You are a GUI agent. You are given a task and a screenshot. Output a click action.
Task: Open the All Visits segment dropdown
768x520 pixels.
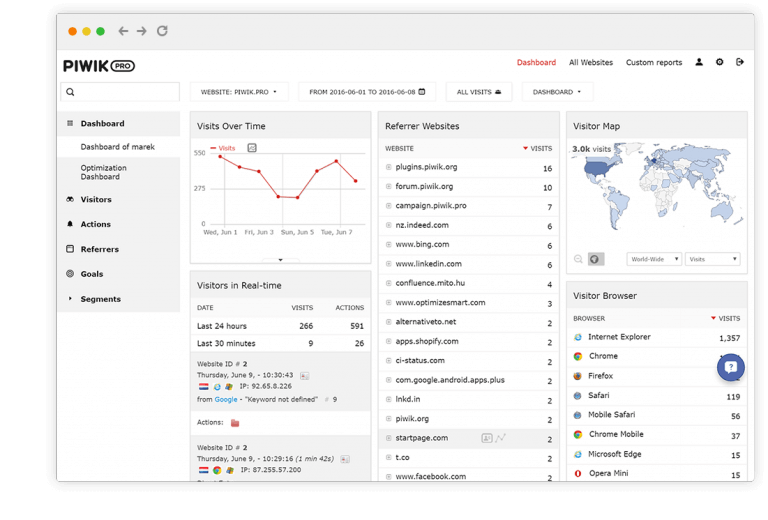pyautogui.click(x=479, y=92)
